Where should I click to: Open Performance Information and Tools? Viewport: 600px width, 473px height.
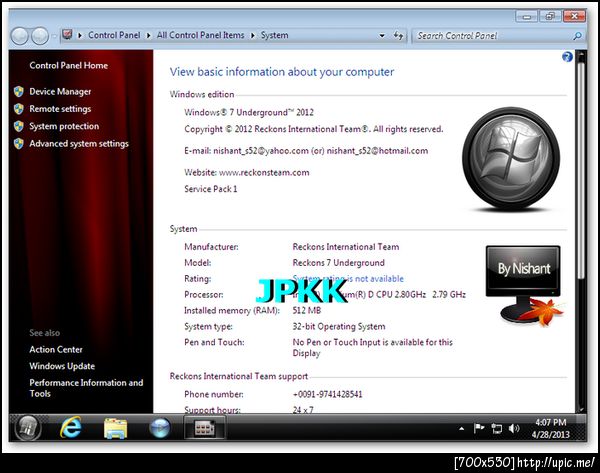(x=86, y=388)
